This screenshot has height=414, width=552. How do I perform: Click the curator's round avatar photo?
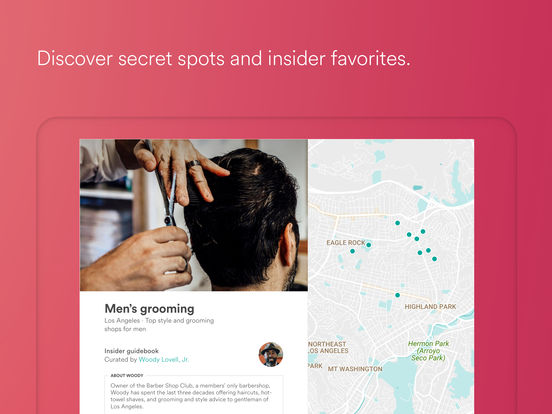[271, 355]
